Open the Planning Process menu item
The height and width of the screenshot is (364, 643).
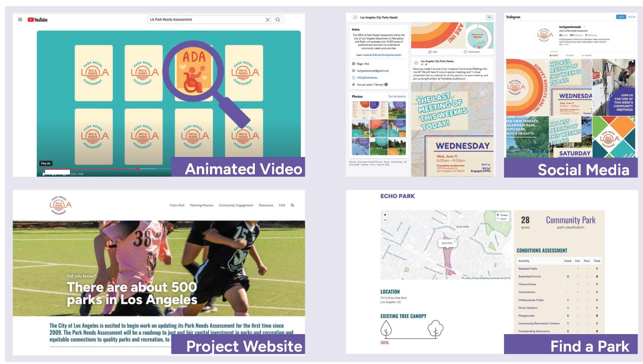201,205
